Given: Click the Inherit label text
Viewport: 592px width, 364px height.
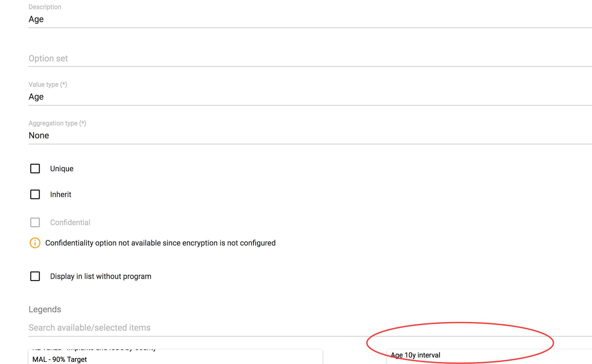Looking at the screenshot, I should pyautogui.click(x=61, y=195).
